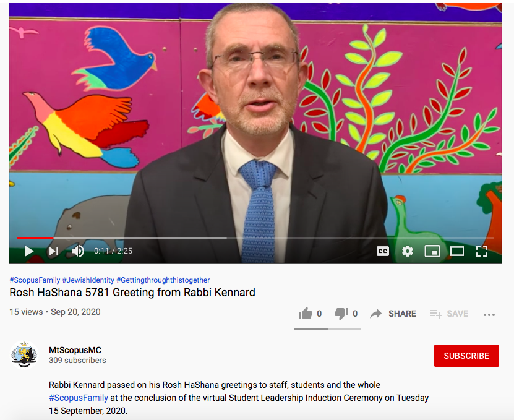Play the video
This screenshot has width=514, height=420.
[x=29, y=251]
